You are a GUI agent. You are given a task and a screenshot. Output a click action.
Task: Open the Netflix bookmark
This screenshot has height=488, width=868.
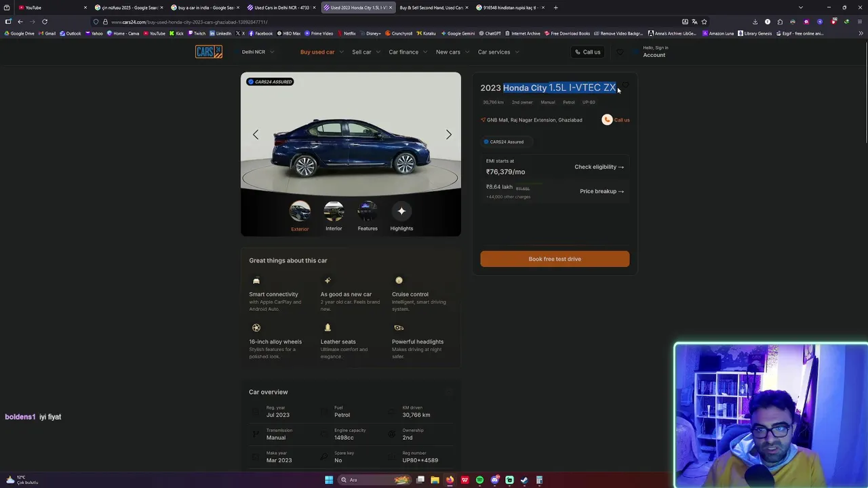coord(347,33)
